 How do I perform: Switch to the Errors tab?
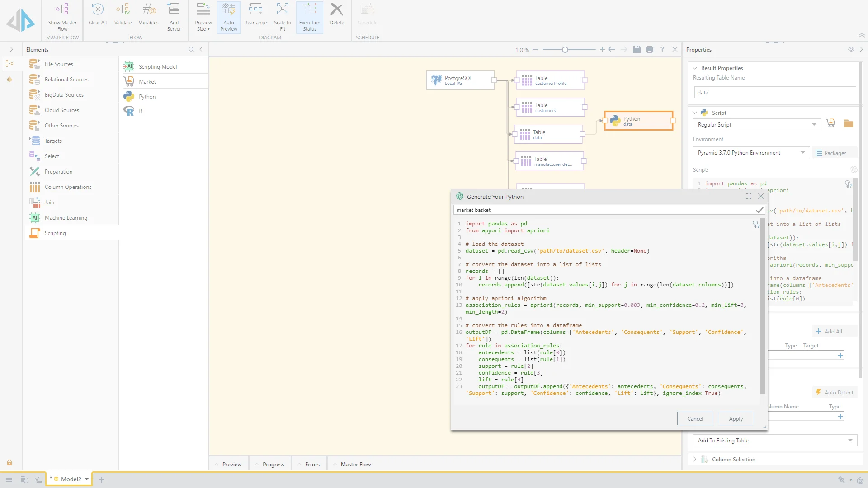(312, 465)
